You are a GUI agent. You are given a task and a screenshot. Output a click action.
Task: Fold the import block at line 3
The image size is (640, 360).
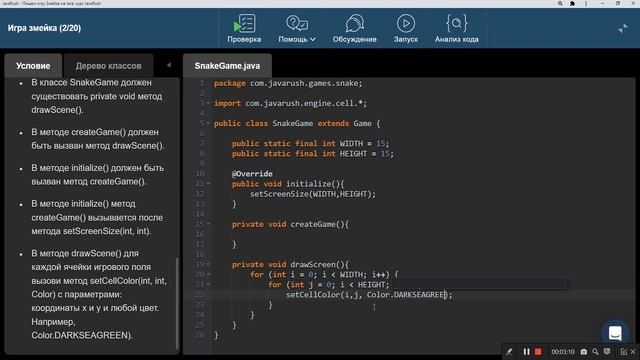coord(208,103)
